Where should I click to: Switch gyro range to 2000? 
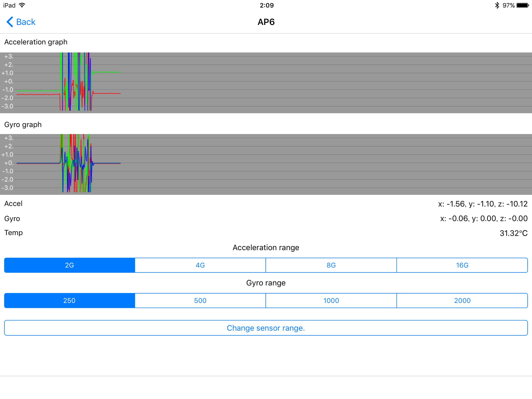pyautogui.click(x=462, y=301)
